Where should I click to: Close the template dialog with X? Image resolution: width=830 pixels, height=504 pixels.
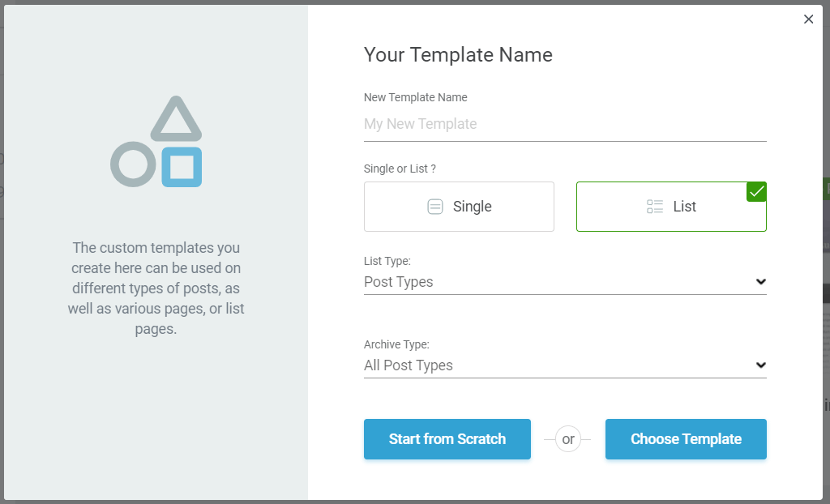(808, 19)
